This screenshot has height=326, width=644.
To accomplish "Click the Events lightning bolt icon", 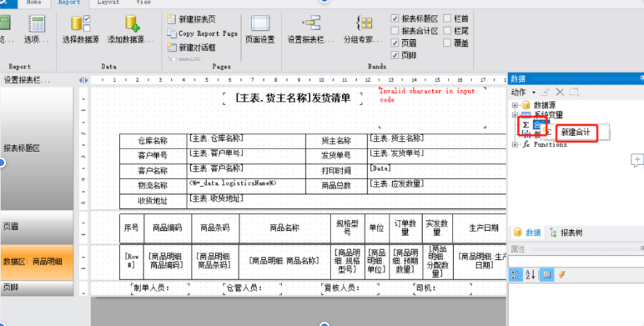I will tap(562, 274).
